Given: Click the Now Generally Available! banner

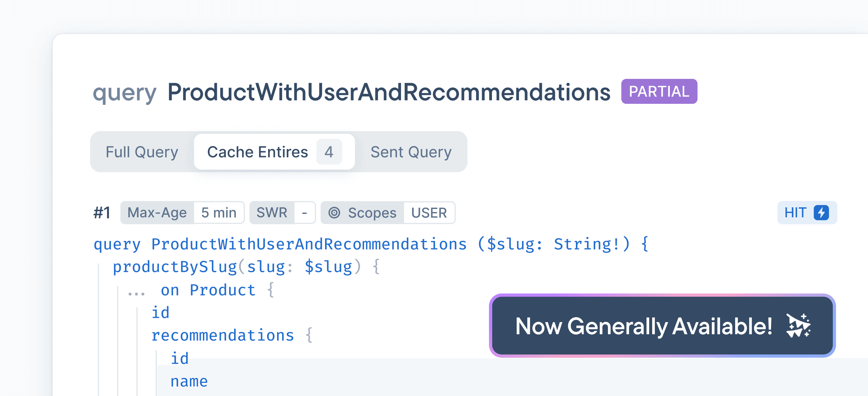Looking at the screenshot, I should coord(644,326).
